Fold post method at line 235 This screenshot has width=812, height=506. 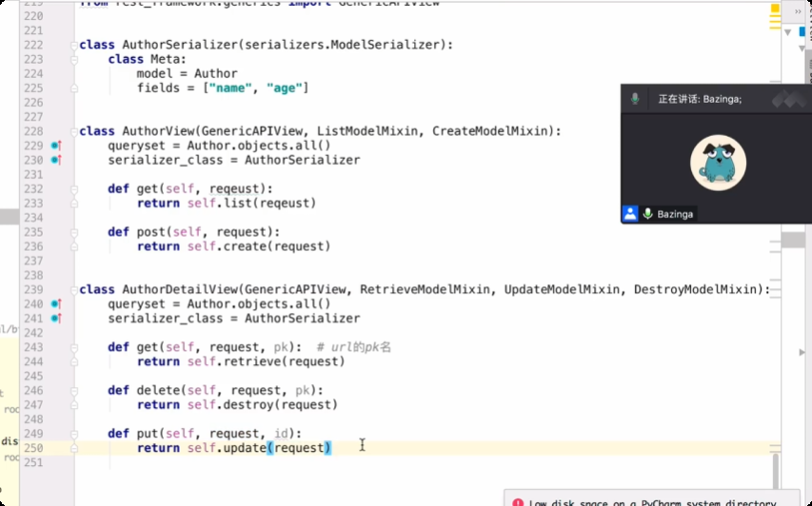click(x=74, y=232)
